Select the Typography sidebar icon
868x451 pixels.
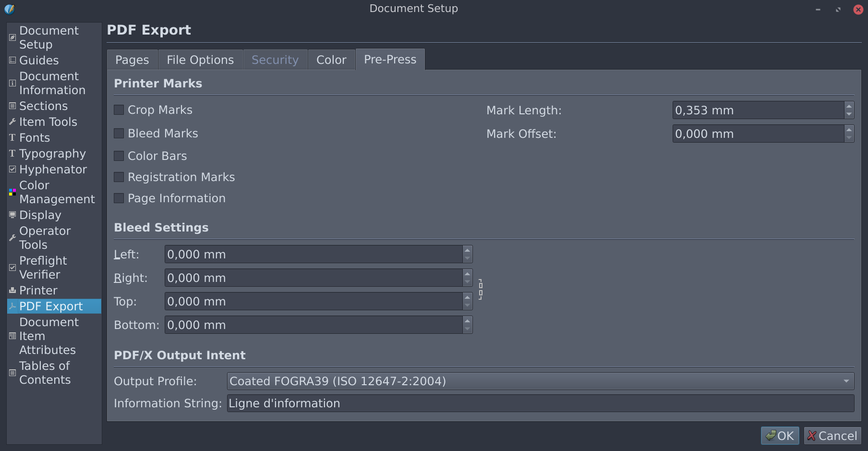pyautogui.click(x=12, y=153)
